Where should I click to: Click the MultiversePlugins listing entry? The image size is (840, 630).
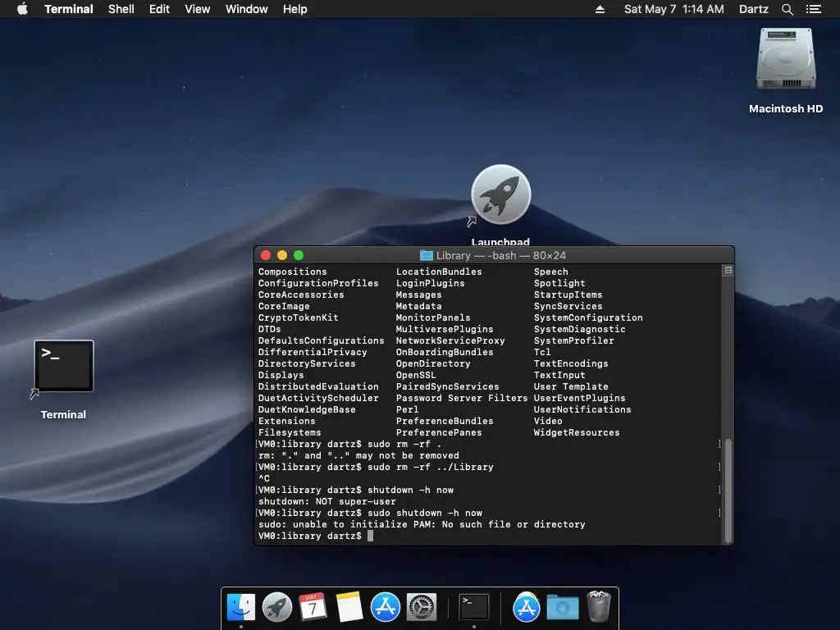445,329
